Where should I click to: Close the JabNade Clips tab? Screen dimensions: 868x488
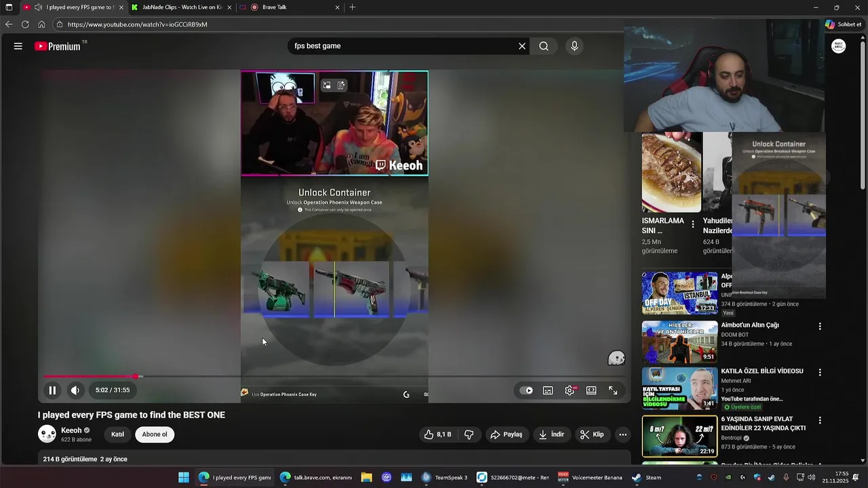point(229,7)
